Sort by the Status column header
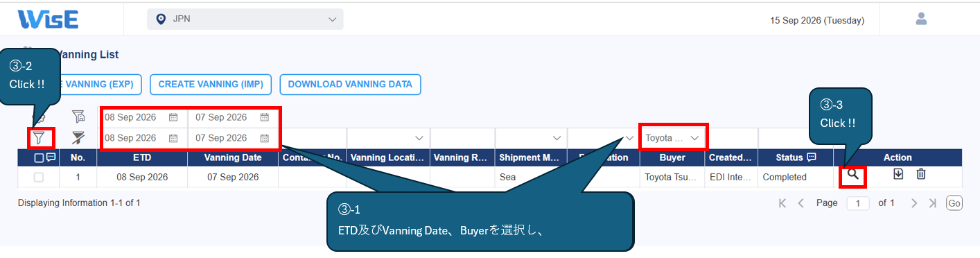The width and height of the screenshot is (980, 258). coord(796,157)
